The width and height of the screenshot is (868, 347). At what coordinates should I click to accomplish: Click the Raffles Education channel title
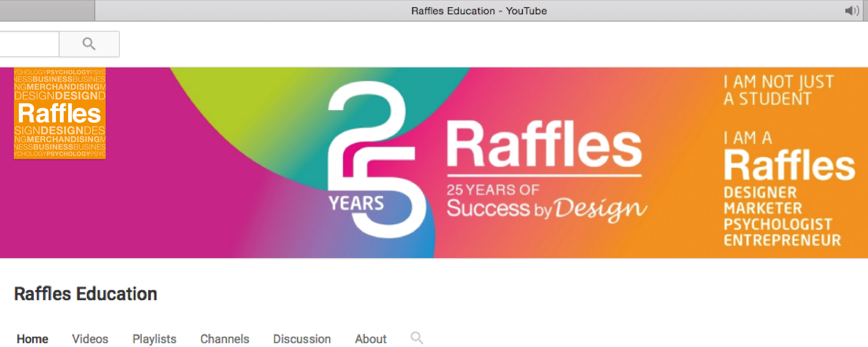(x=86, y=294)
